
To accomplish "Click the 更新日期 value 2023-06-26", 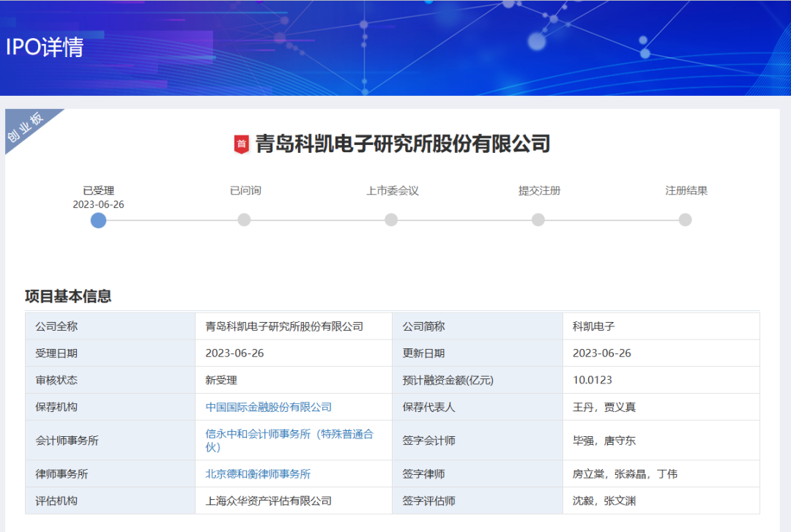I will pyautogui.click(x=602, y=353).
